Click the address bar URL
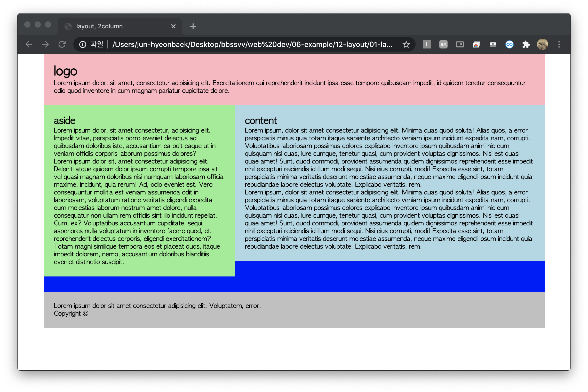Image resolution: width=588 pixels, height=392 pixels. [x=252, y=44]
